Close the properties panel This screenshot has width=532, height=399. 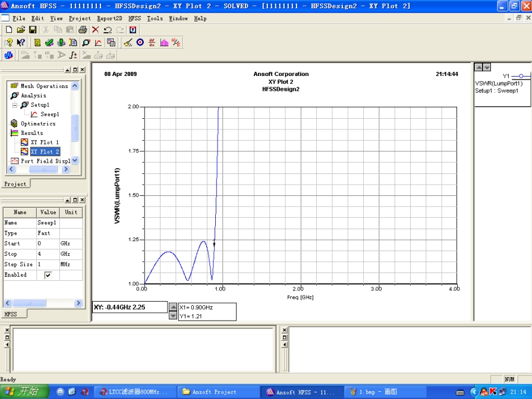83,200
